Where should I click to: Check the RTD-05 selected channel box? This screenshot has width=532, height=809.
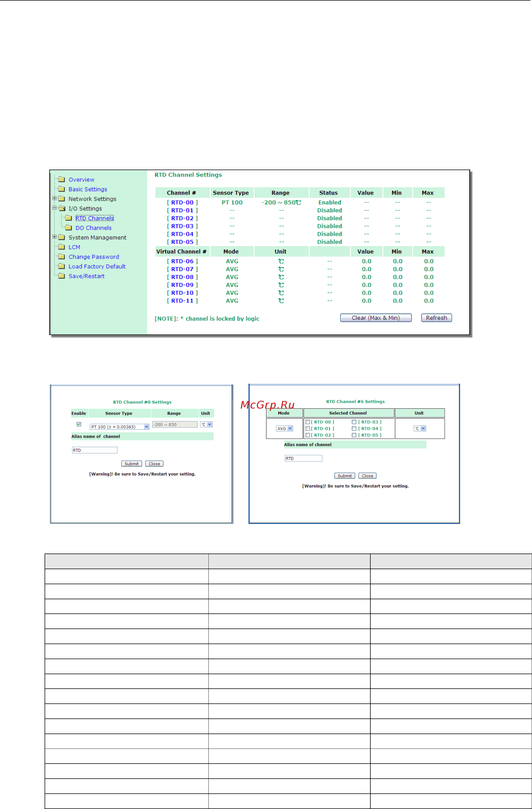(354, 435)
